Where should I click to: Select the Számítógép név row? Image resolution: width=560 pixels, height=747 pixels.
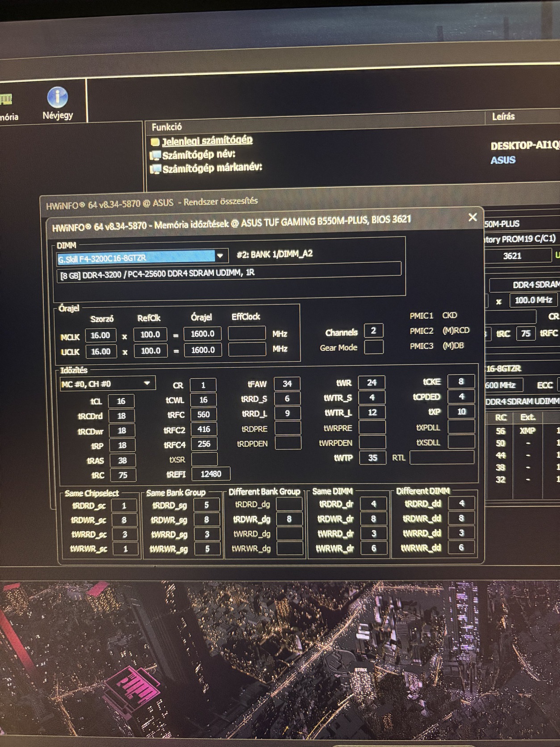[x=199, y=155]
